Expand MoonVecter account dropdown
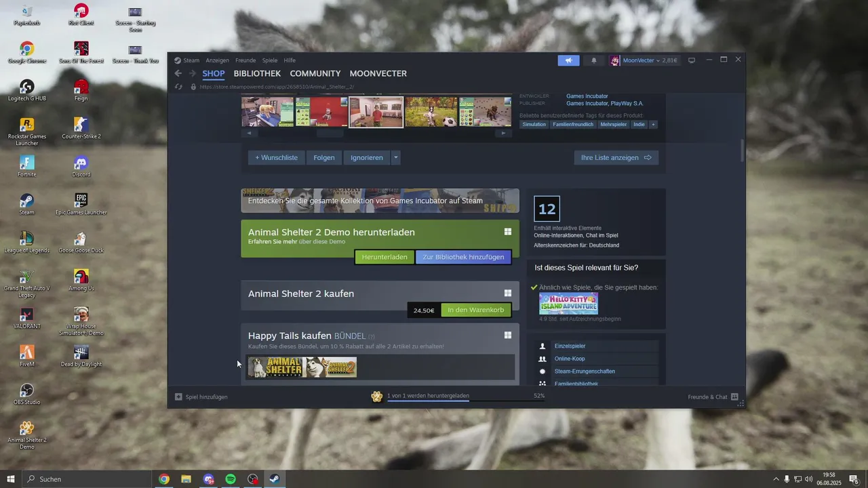Image resolution: width=868 pixels, height=488 pixels. click(x=658, y=61)
